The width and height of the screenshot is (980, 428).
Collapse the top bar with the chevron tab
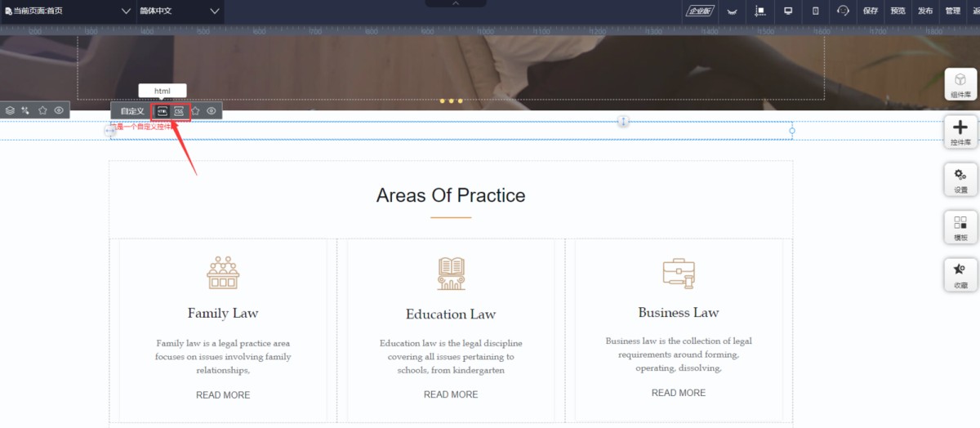[456, 3]
